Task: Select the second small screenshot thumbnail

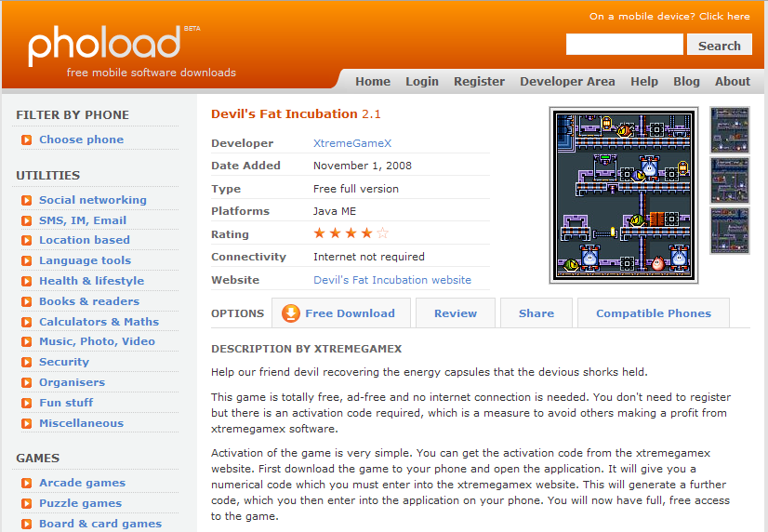Action: [730, 180]
